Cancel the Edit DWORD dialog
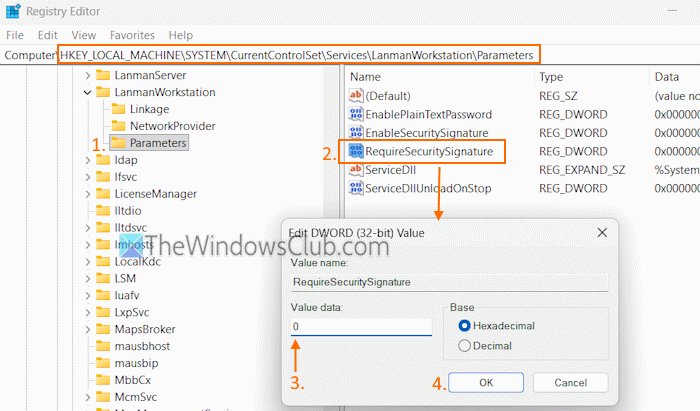The height and width of the screenshot is (411, 700). [570, 382]
